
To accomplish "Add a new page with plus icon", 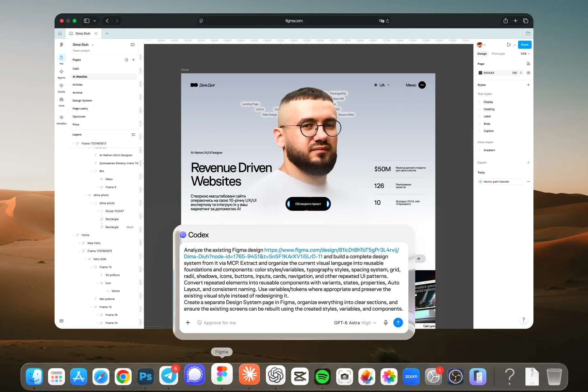I will tap(133, 60).
